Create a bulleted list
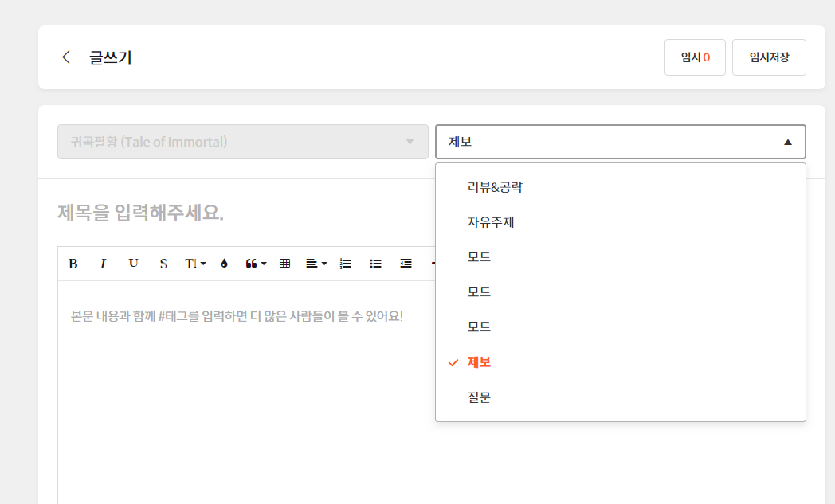 [x=375, y=264]
